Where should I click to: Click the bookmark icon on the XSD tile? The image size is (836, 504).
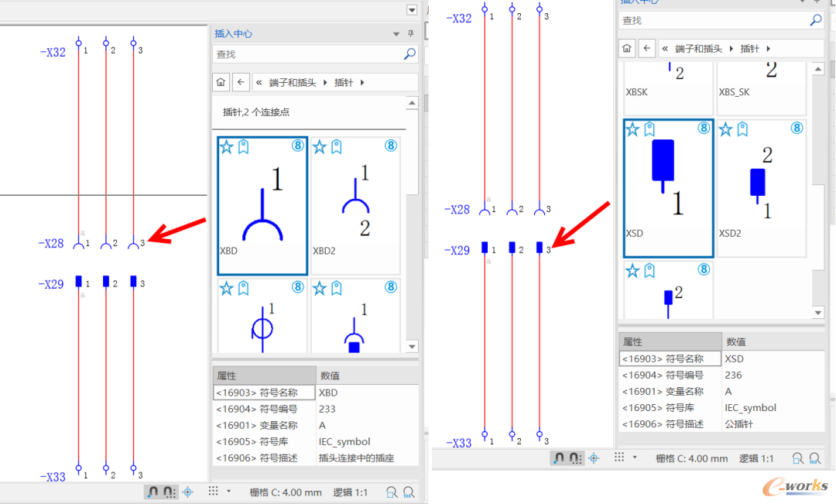pyautogui.click(x=649, y=129)
